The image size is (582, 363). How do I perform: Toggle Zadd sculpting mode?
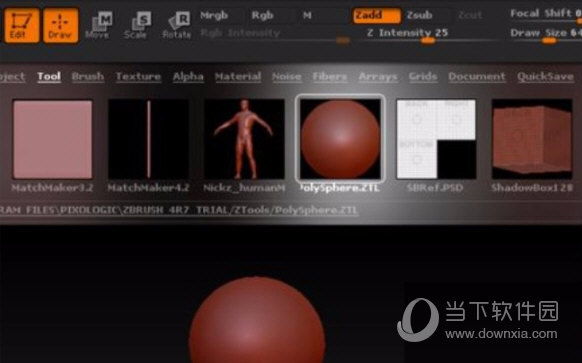(377, 16)
